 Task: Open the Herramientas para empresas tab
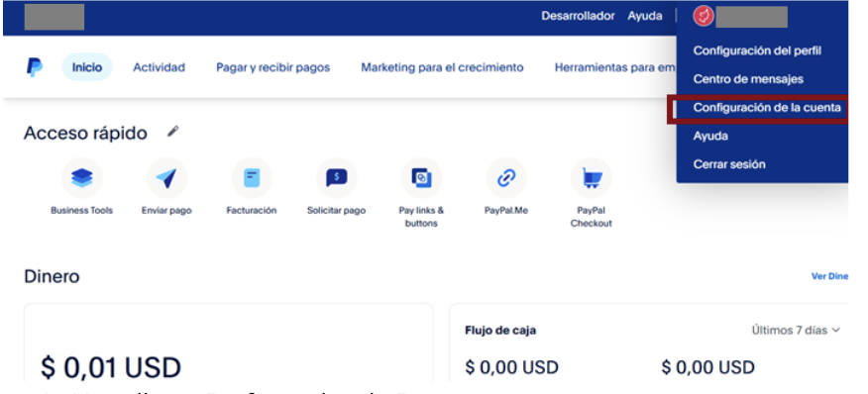click(x=615, y=67)
